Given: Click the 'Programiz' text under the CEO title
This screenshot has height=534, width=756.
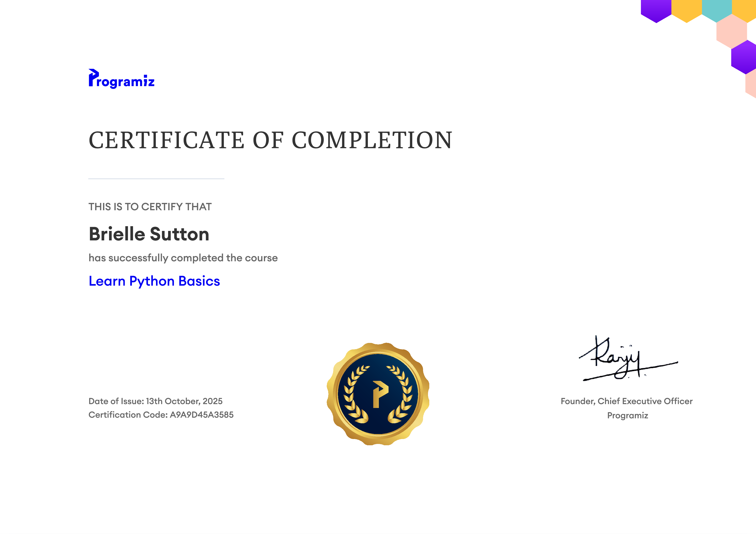Looking at the screenshot, I should (628, 416).
